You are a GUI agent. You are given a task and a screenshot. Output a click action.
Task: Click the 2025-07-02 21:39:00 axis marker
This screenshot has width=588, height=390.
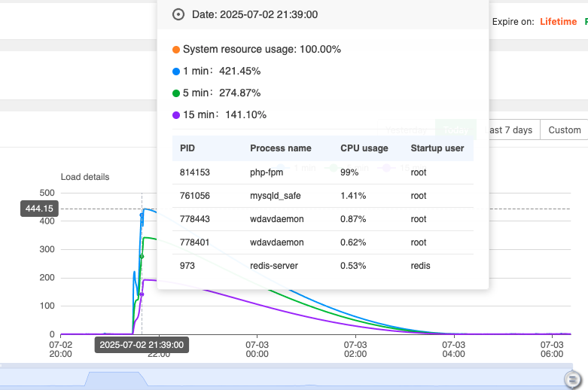[142, 345]
